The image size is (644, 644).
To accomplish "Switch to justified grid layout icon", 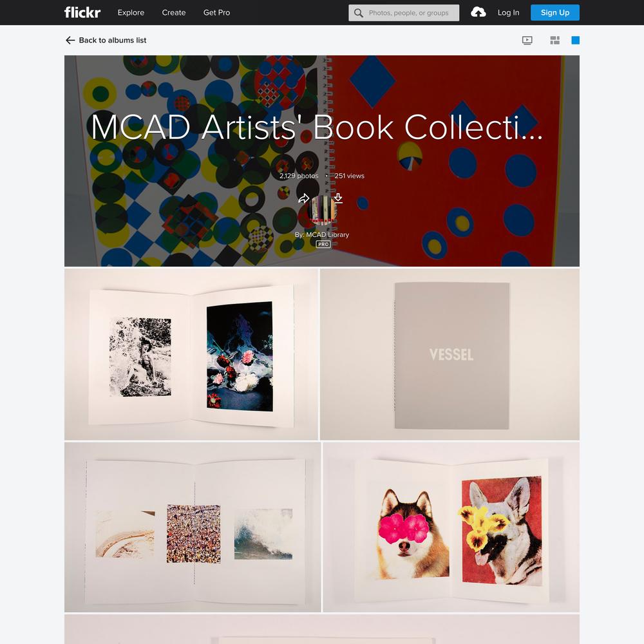I will coord(554,40).
